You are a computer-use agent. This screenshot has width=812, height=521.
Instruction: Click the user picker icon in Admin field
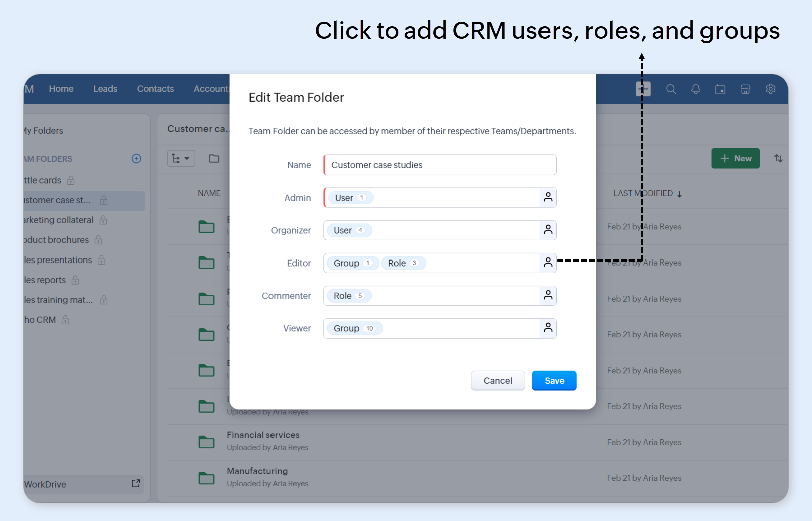tap(548, 198)
